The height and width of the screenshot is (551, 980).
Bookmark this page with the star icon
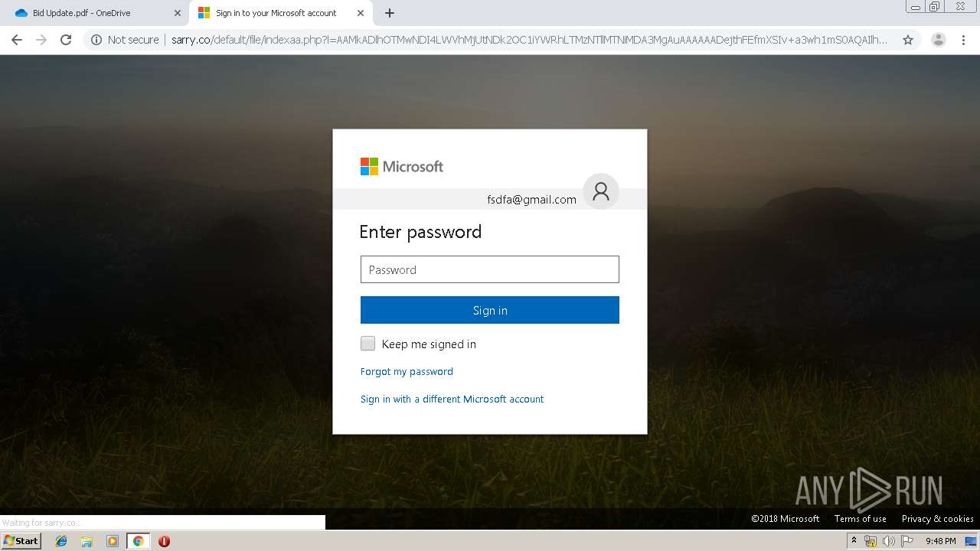pos(908,40)
